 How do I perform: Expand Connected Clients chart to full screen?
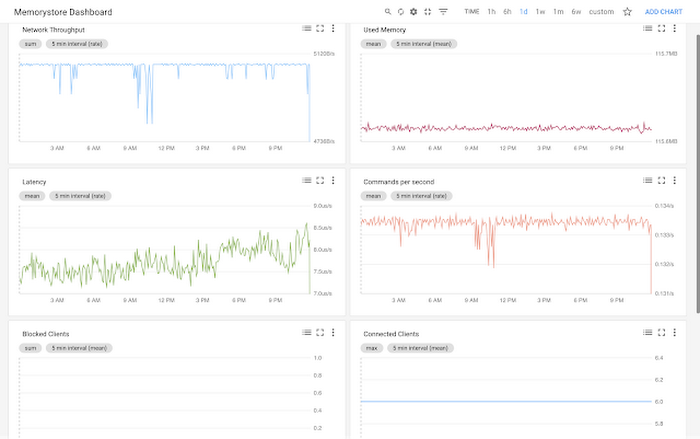pos(661,332)
